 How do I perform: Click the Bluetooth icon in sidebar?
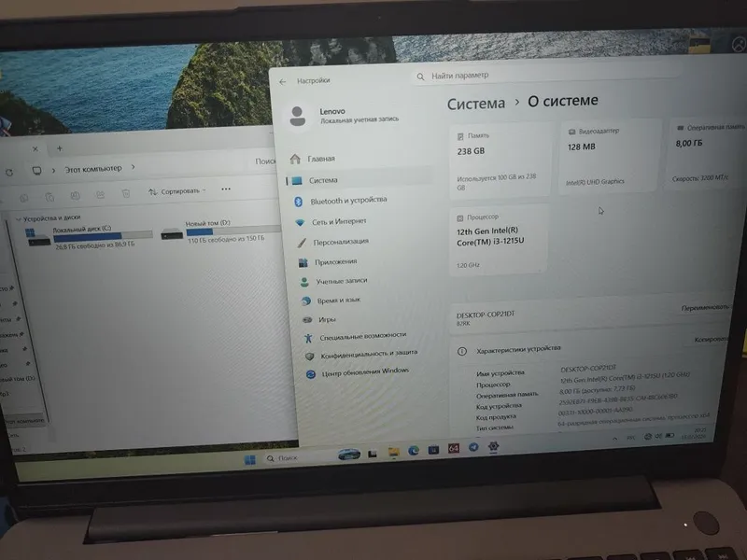coord(298,202)
